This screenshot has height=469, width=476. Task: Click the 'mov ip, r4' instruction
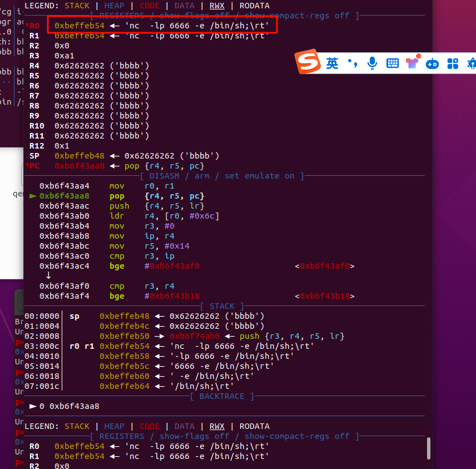click(142, 236)
